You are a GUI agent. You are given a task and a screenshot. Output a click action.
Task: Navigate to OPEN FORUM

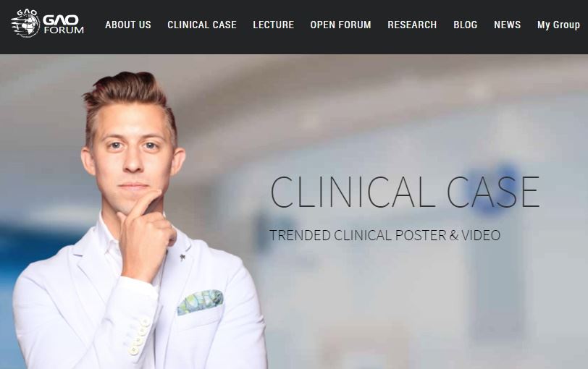(340, 25)
